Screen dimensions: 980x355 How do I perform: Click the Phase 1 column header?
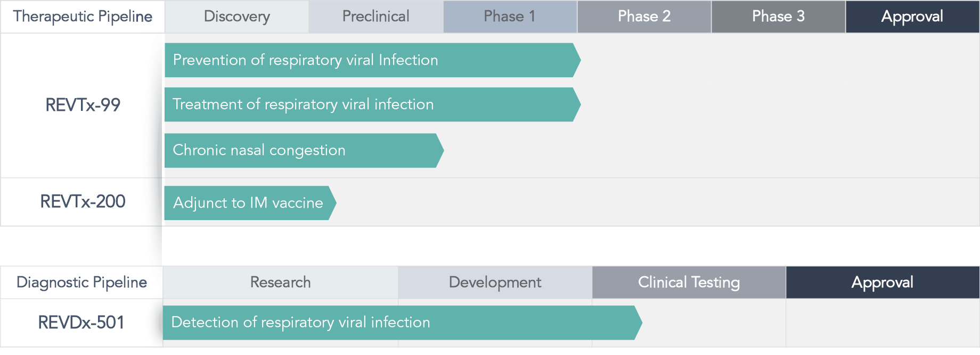tap(510, 17)
